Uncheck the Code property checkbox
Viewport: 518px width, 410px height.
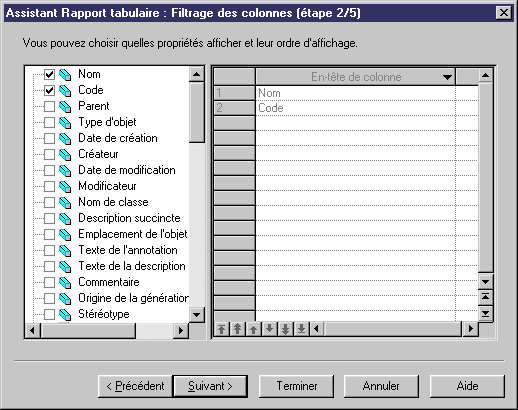click(49, 90)
